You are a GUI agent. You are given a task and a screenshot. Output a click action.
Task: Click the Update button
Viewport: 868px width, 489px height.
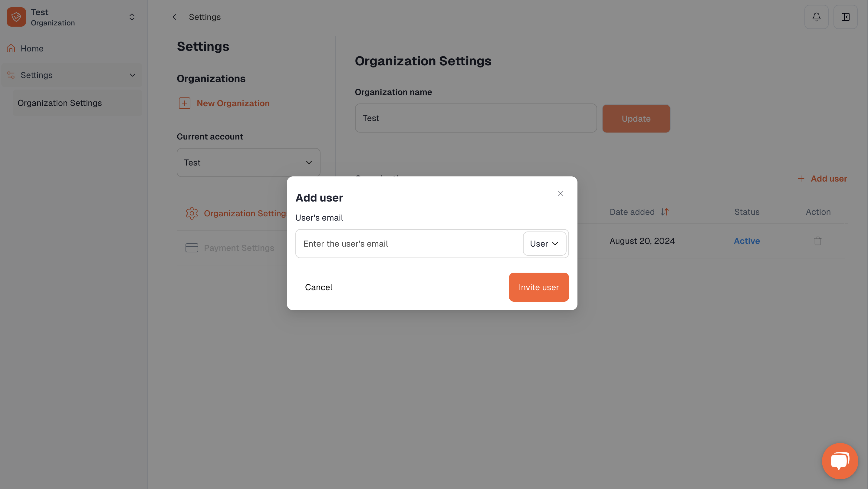pos(636,119)
